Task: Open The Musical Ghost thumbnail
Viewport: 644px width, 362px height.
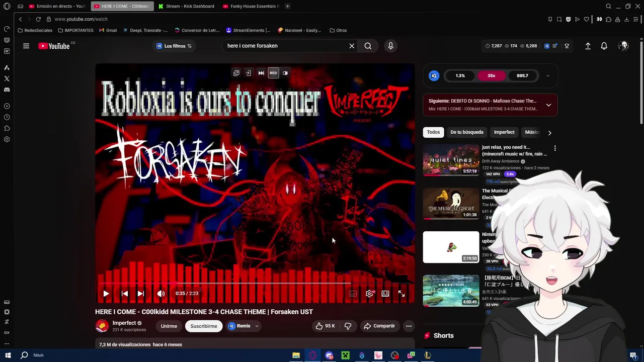Action: click(x=451, y=204)
